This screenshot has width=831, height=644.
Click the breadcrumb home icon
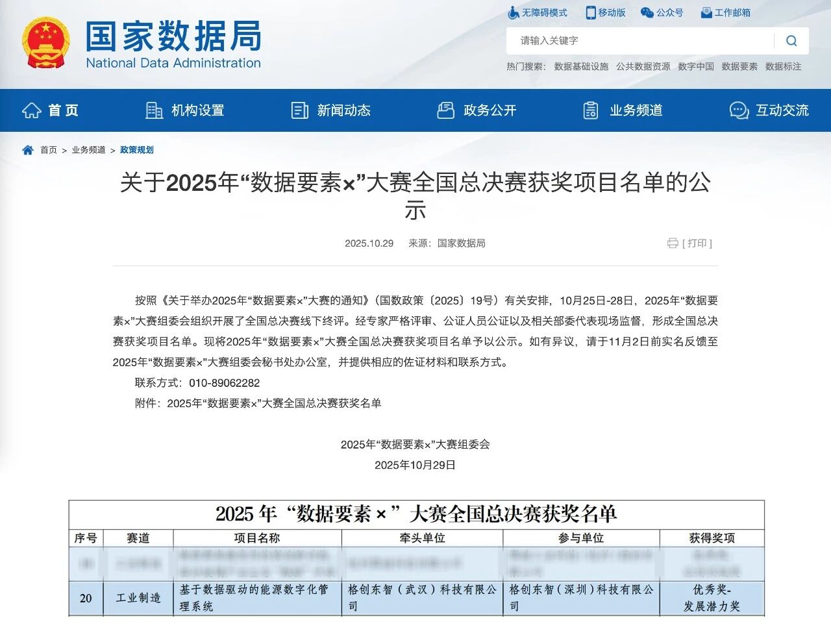point(28,150)
